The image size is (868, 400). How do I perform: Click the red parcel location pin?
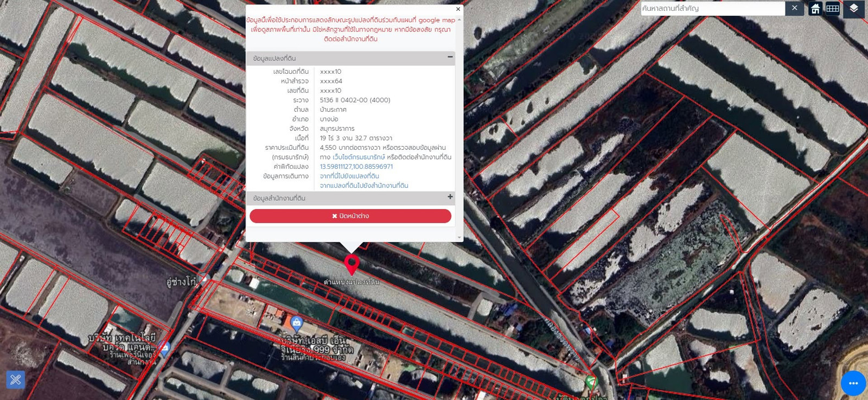(x=352, y=264)
